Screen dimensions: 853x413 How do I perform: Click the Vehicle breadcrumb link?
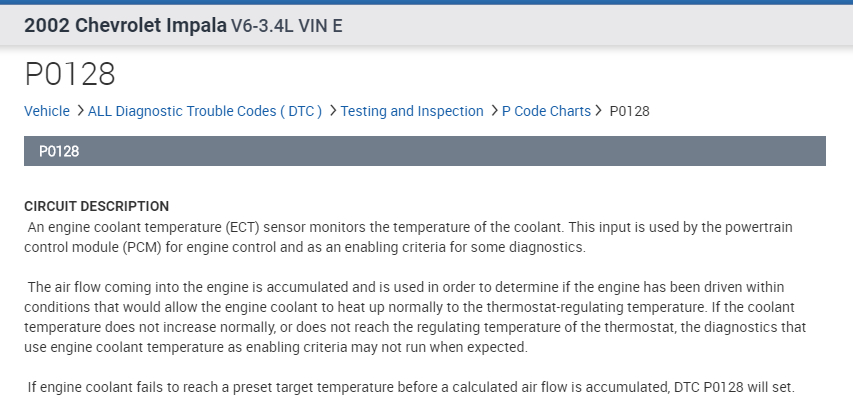47,111
